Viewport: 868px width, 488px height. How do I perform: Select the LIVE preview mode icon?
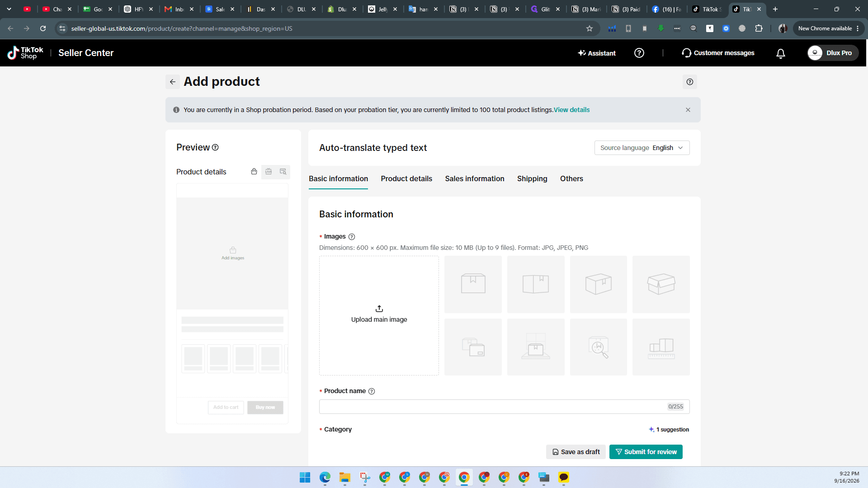click(x=269, y=172)
